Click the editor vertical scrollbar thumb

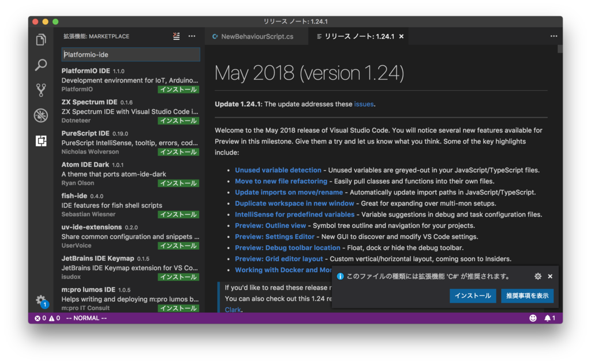560,49
